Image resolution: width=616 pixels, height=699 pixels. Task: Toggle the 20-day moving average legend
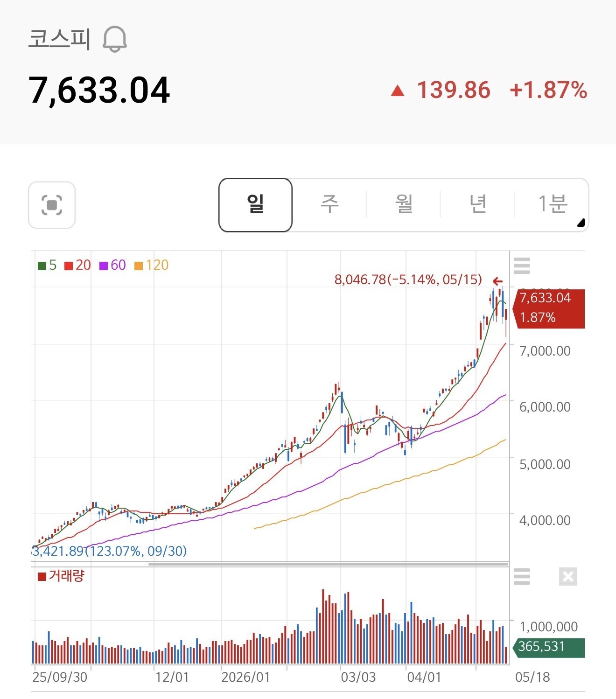click(77, 266)
